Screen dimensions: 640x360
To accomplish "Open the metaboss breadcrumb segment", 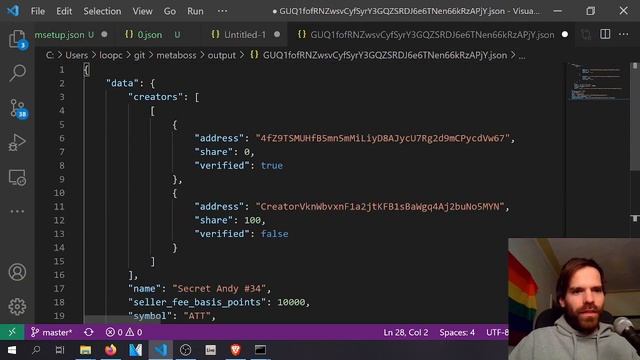I will pyautogui.click(x=176, y=55).
